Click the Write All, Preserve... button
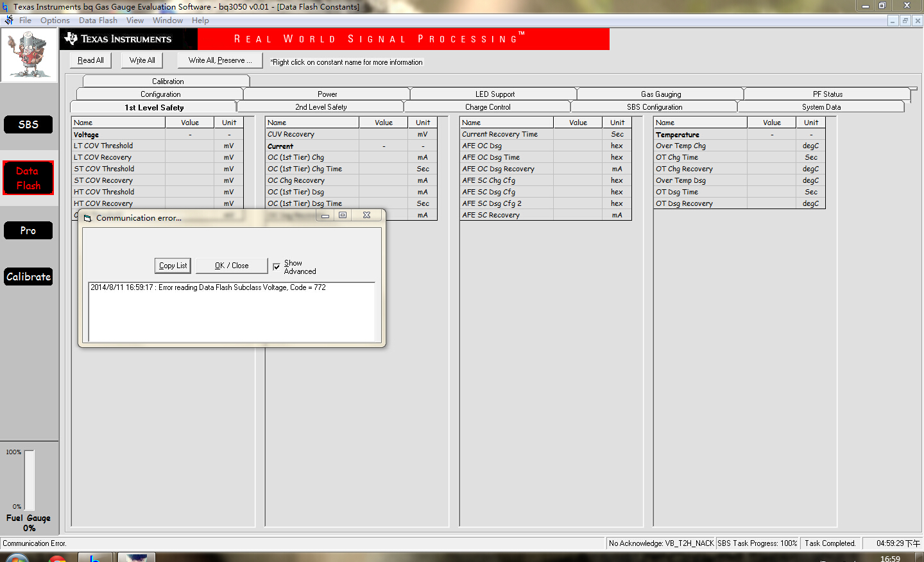Image resolution: width=924 pixels, height=562 pixels. (220, 60)
